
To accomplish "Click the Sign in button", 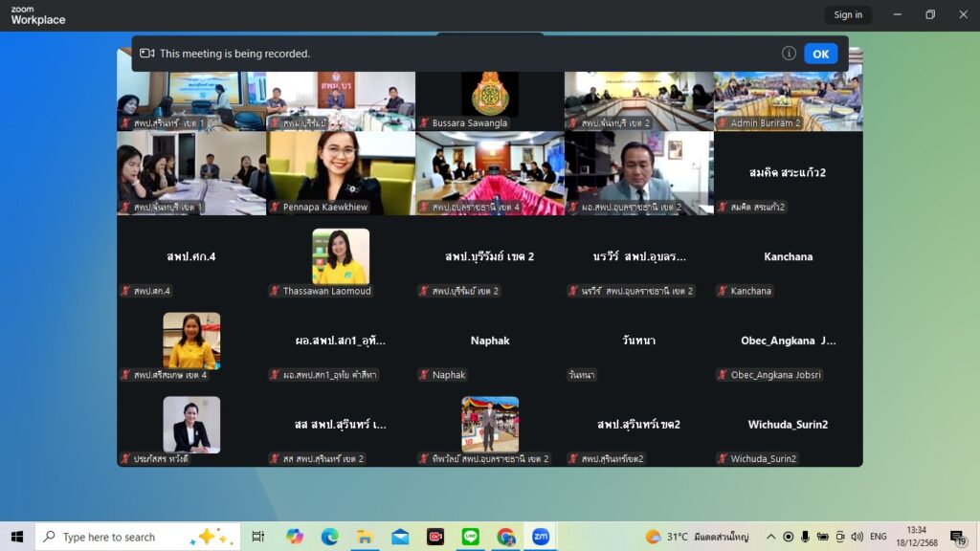I will [x=847, y=14].
